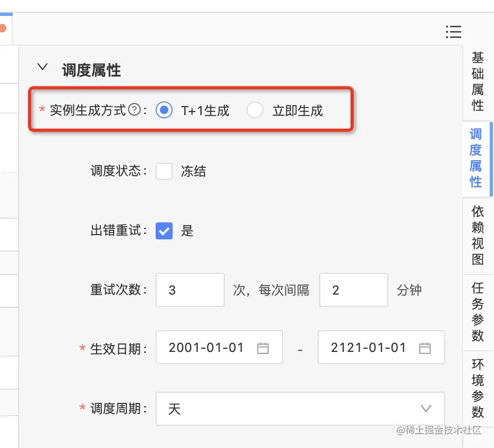Collapse the 调度属性 section

pos(42,67)
